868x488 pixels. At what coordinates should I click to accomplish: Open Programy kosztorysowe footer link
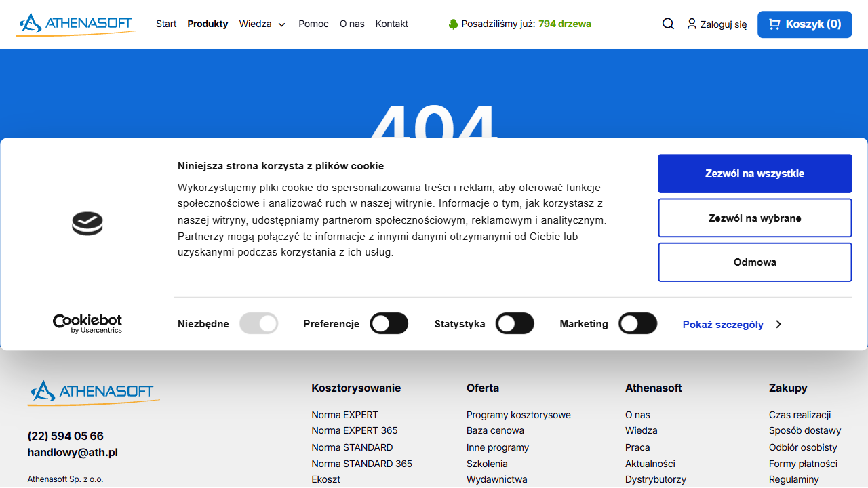click(519, 415)
